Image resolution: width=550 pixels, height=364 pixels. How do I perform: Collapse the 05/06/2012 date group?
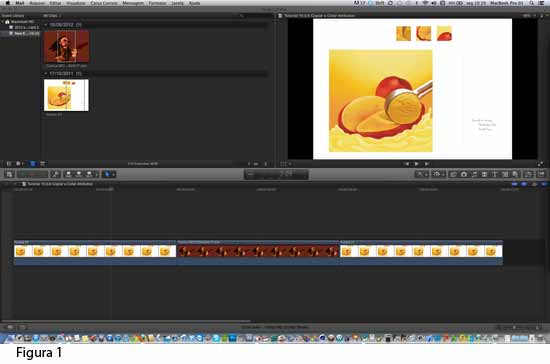(46, 25)
